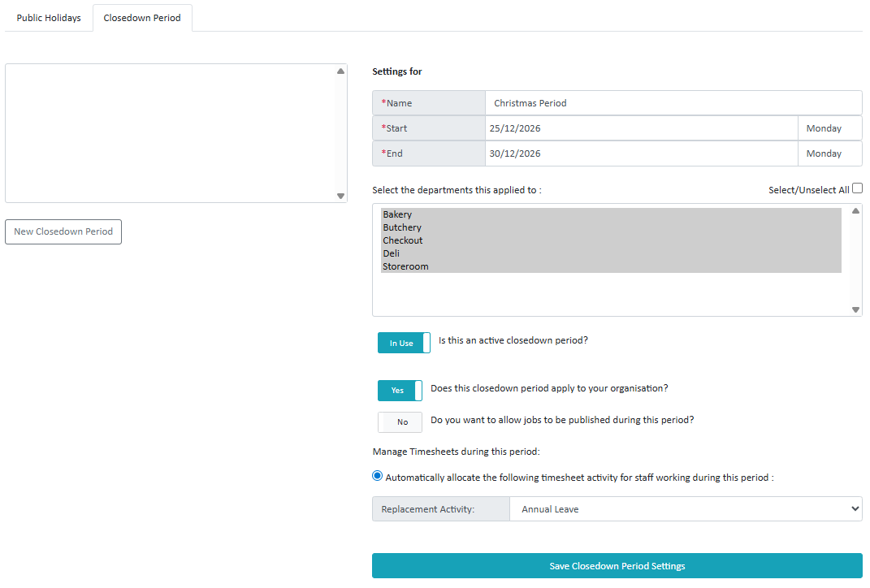Tick the Select/Unselect All checkbox
Image resolution: width=870 pixels, height=588 pixels.
point(857,188)
